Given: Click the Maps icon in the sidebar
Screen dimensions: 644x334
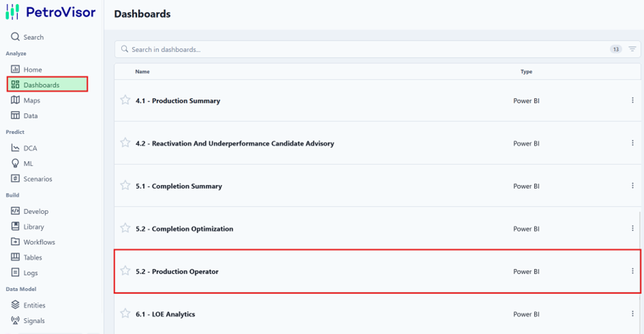Looking at the screenshot, I should click(15, 100).
